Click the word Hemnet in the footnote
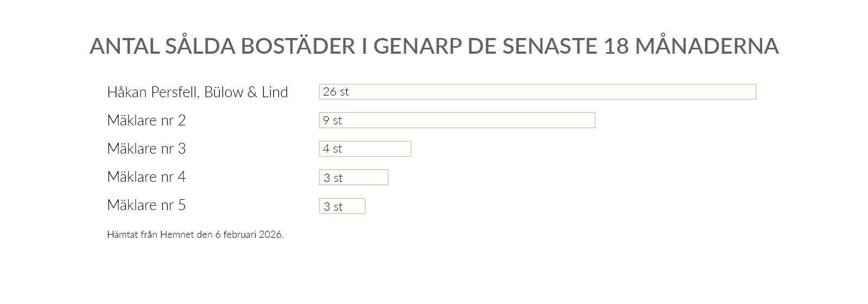This screenshot has width=868, height=304. [x=177, y=235]
